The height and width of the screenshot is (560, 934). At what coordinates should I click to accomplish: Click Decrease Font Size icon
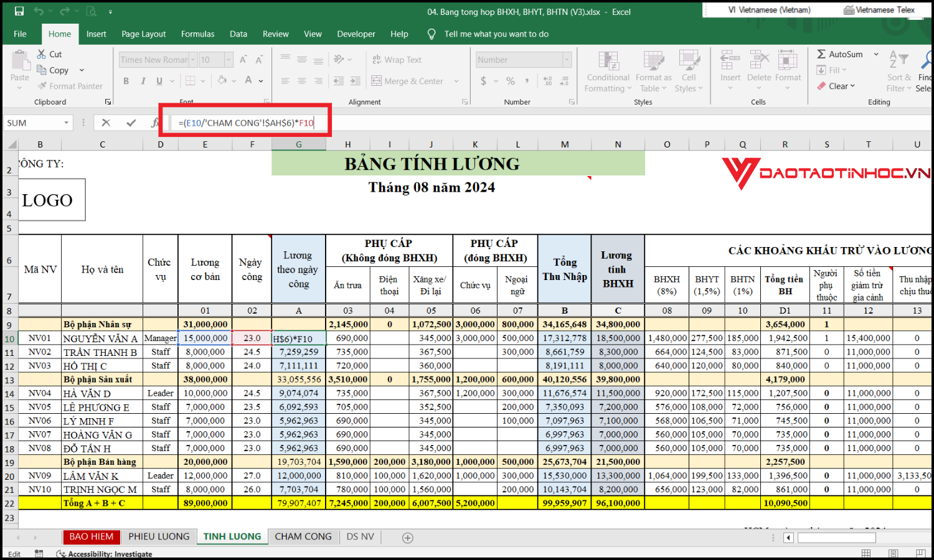point(259,60)
